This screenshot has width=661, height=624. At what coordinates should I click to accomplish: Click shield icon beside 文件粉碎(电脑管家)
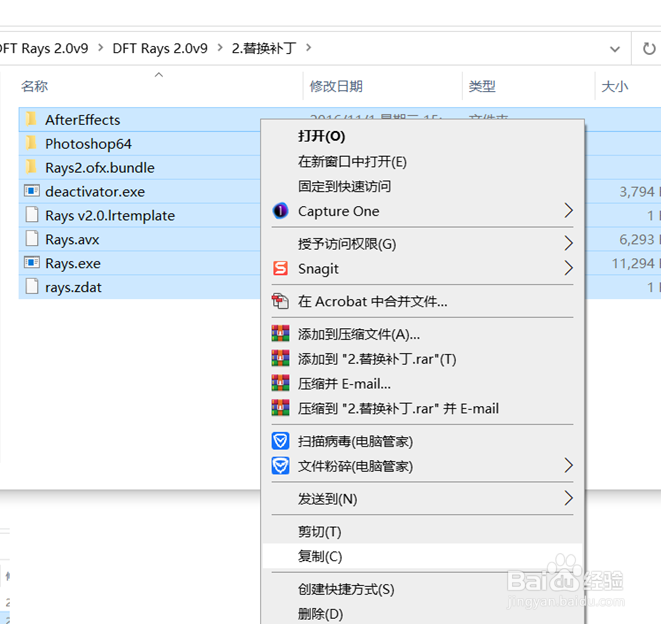pyautogui.click(x=280, y=466)
